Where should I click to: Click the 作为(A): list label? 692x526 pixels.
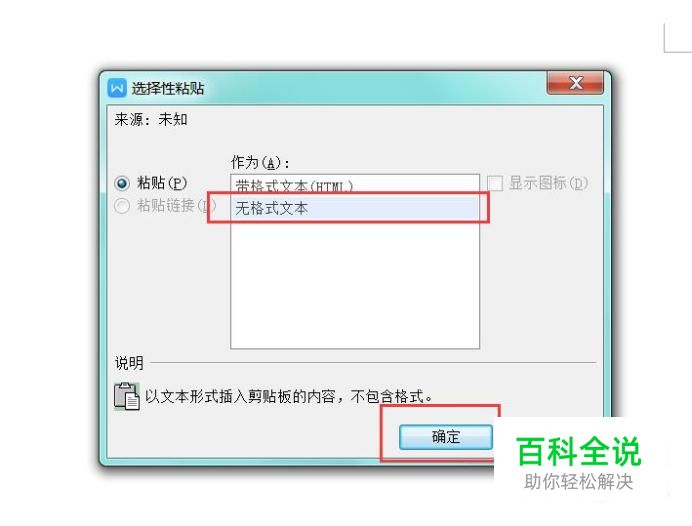260,162
